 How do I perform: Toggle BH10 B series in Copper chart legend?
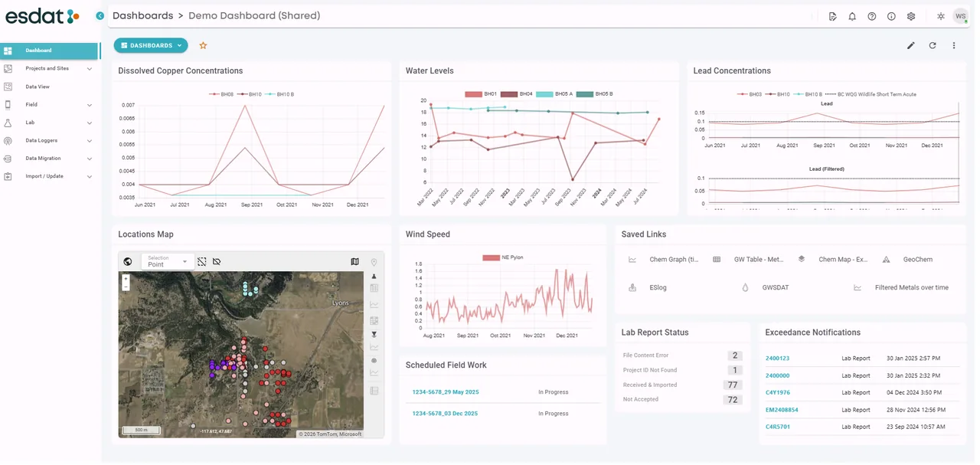[279, 94]
